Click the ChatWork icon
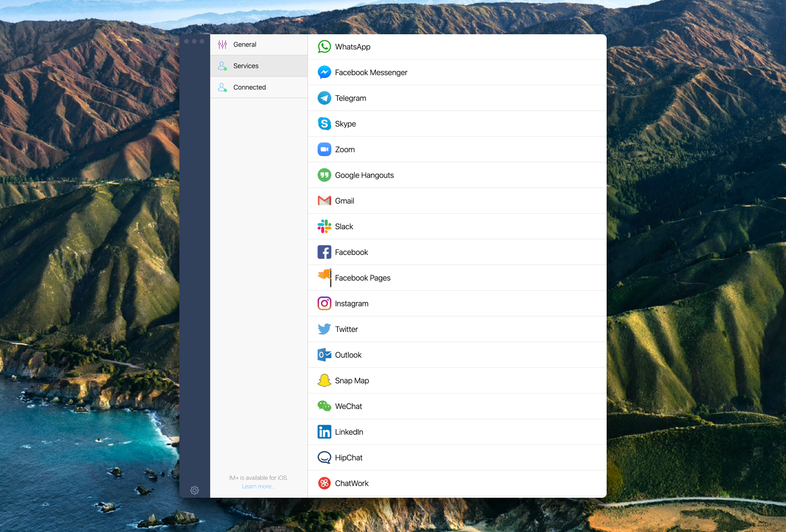The width and height of the screenshot is (786, 532). click(x=324, y=484)
